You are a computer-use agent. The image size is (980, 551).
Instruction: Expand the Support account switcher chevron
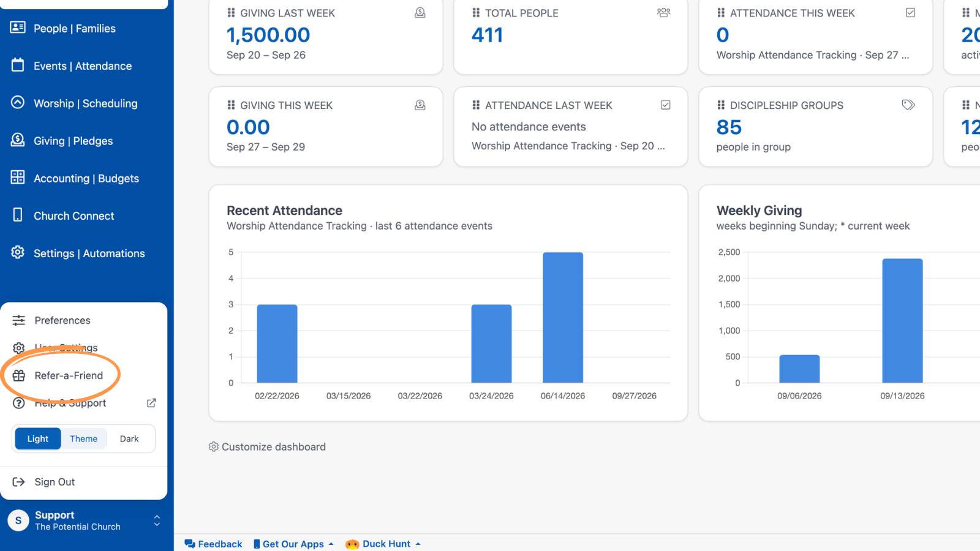(x=157, y=520)
